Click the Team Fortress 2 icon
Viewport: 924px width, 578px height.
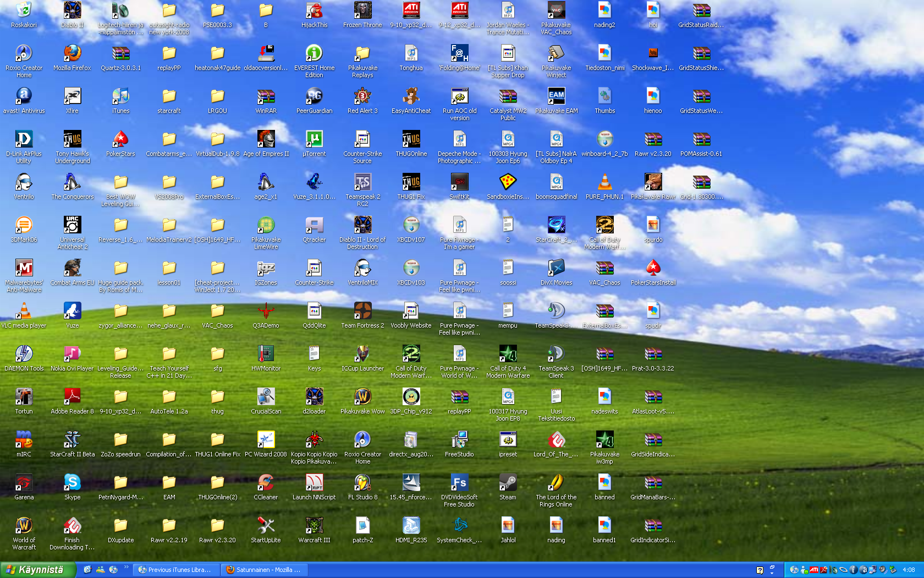click(362, 311)
